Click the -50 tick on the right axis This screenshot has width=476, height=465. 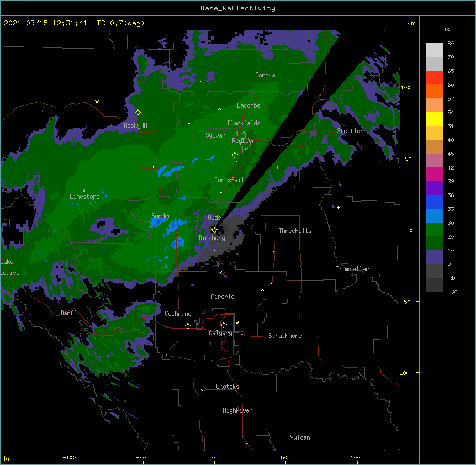[405, 302]
